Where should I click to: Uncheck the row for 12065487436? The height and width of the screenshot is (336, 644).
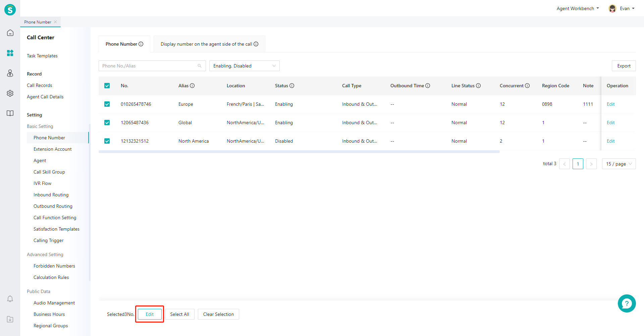pos(107,123)
